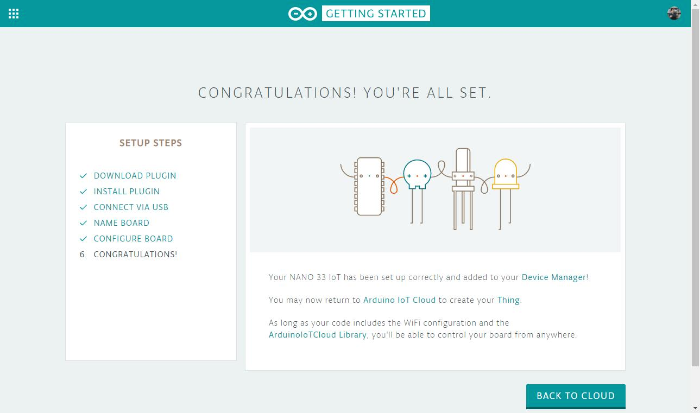This screenshot has width=700, height=413.
Task: Click the checkmark beside Install Plugin
Action: (83, 191)
